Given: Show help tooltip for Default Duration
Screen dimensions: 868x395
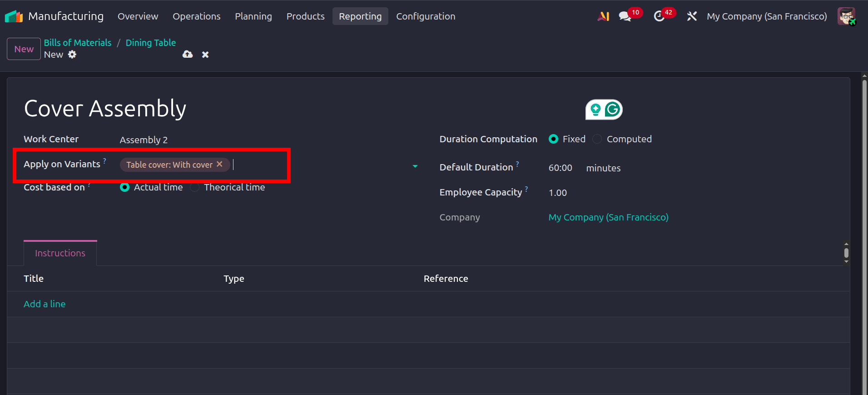Looking at the screenshot, I should [x=517, y=164].
